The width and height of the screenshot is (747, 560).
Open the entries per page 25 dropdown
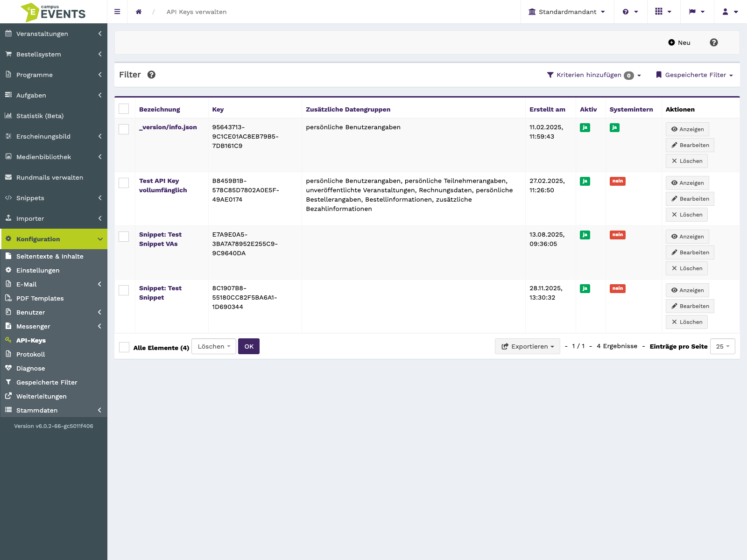(723, 346)
